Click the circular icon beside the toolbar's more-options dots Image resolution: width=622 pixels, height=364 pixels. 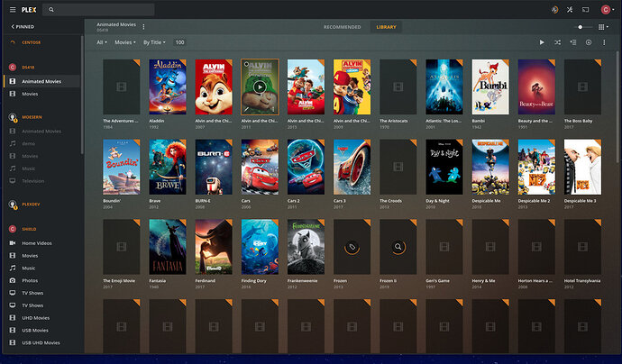(x=589, y=42)
